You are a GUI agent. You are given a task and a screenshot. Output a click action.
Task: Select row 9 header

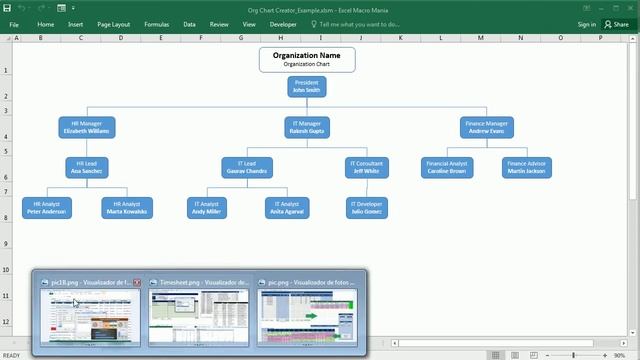6,237
